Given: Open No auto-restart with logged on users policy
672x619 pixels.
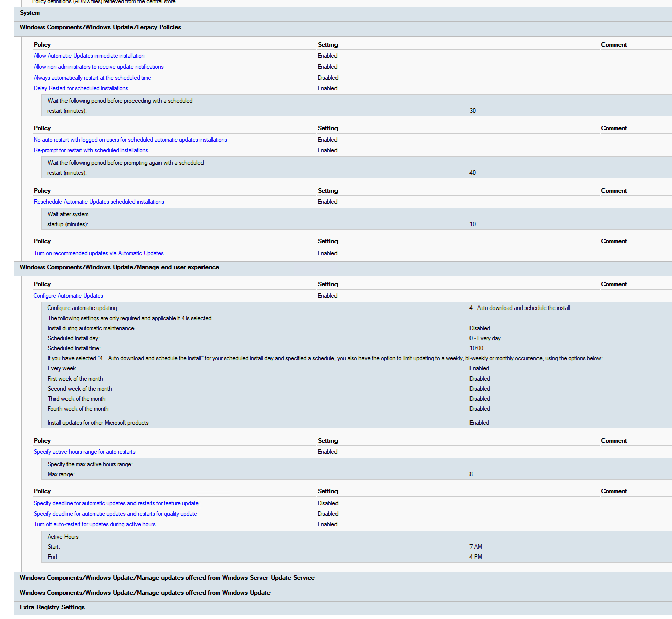Looking at the screenshot, I should click(x=130, y=140).
